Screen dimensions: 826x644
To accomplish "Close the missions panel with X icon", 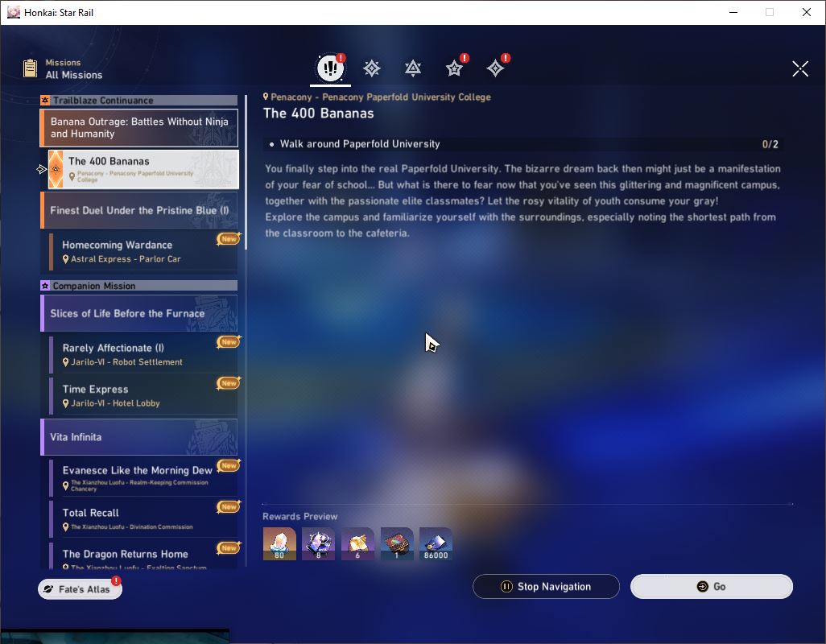I will [800, 68].
